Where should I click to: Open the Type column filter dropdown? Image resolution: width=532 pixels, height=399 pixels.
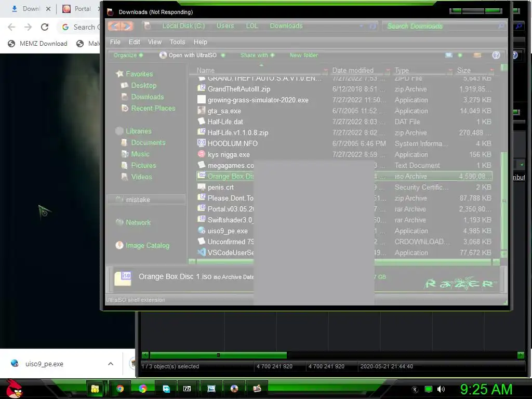[x=450, y=71]
